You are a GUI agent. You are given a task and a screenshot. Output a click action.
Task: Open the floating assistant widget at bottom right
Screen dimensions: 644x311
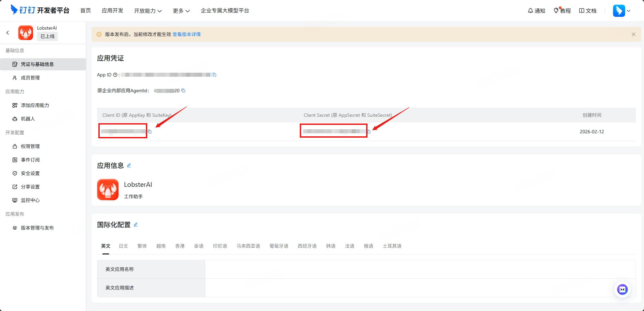[x=622, y=289]
